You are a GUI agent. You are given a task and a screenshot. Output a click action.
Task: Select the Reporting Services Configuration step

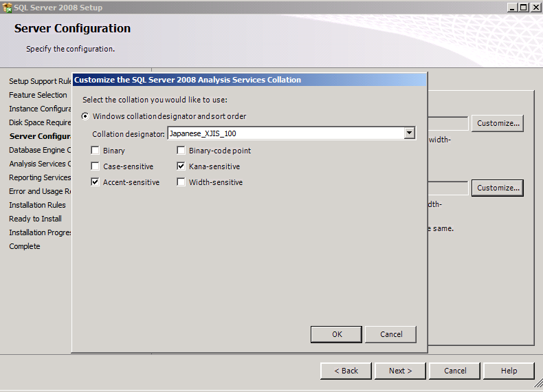[x=40, y=177]
